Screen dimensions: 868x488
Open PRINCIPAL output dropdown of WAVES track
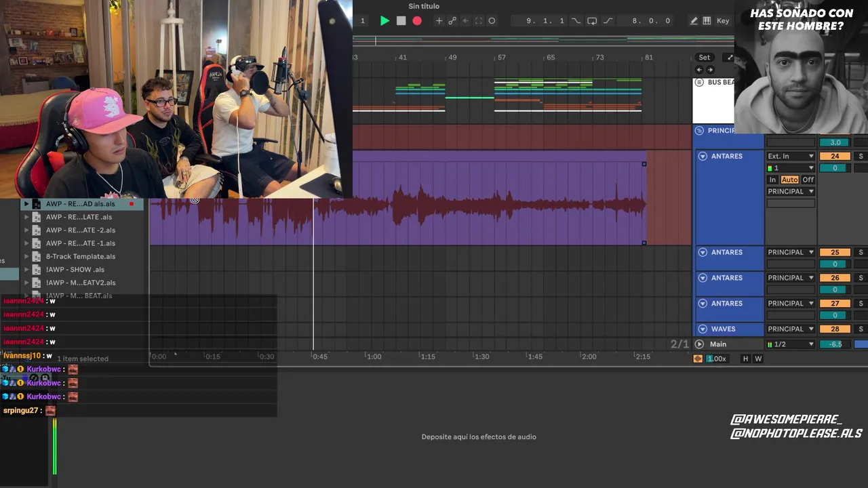pos(791,329)
